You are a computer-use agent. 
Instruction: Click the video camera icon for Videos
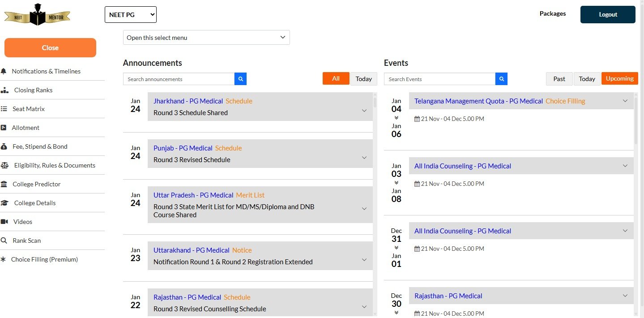coord(4,222)
